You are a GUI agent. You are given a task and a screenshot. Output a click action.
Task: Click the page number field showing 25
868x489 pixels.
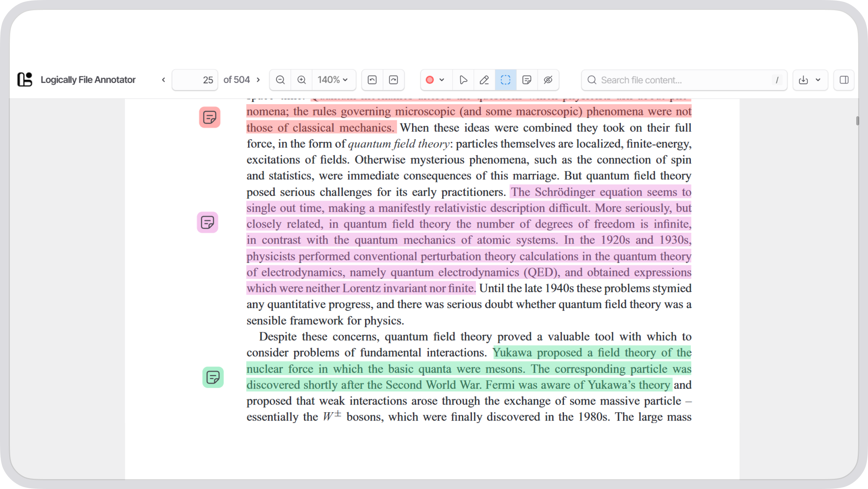[x=195, y=80]
